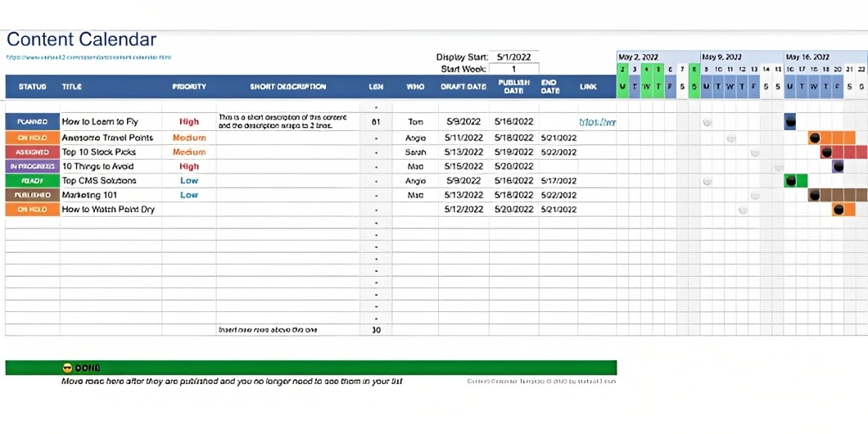Select the DRAFT DATE column header
The height and width of the screenshot is (434, 868).
point(463,87)
